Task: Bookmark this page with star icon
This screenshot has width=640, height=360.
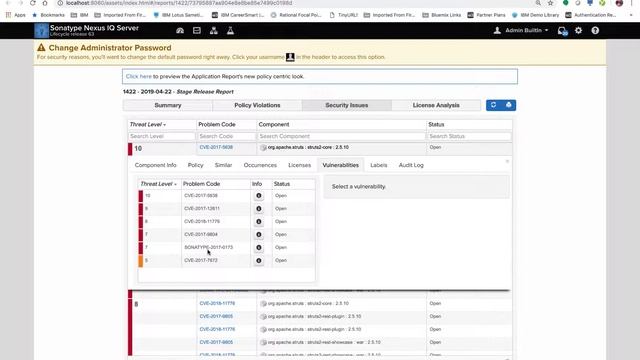Action: coord(551,3)
